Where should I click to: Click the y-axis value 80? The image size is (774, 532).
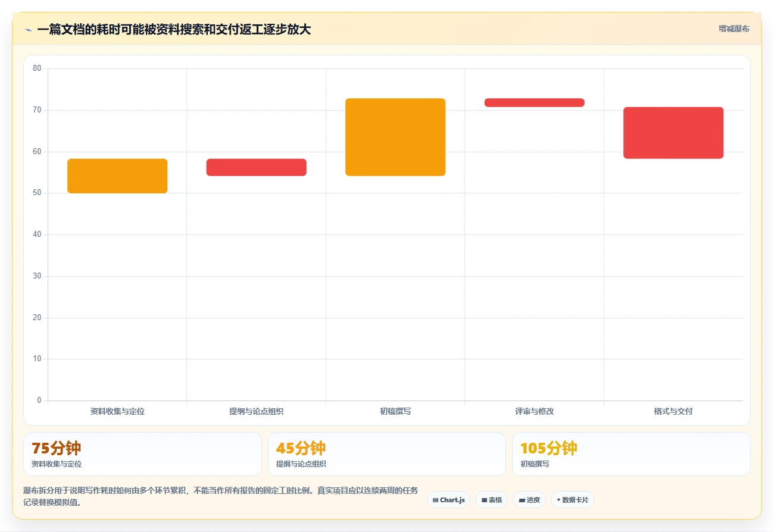click(x=37, y=68)
